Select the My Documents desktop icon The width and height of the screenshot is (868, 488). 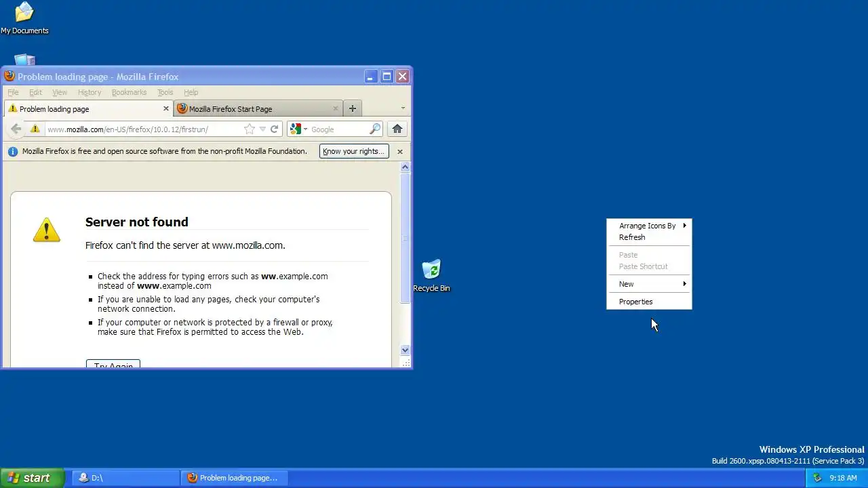(24, 18)
